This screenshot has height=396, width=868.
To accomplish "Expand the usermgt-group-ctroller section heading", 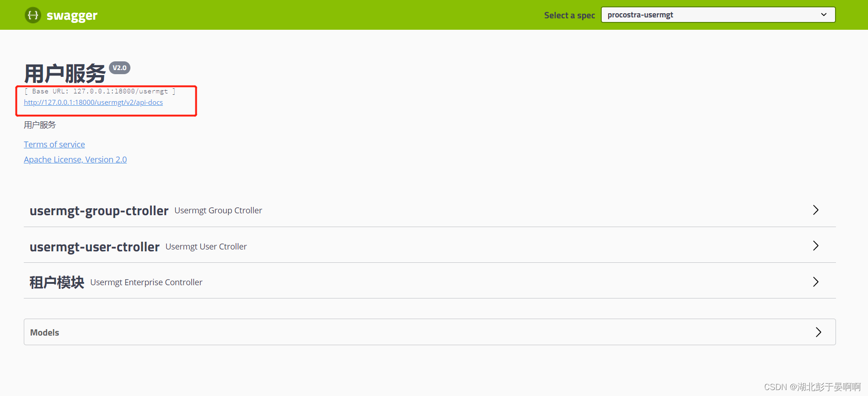I will 99,211.
